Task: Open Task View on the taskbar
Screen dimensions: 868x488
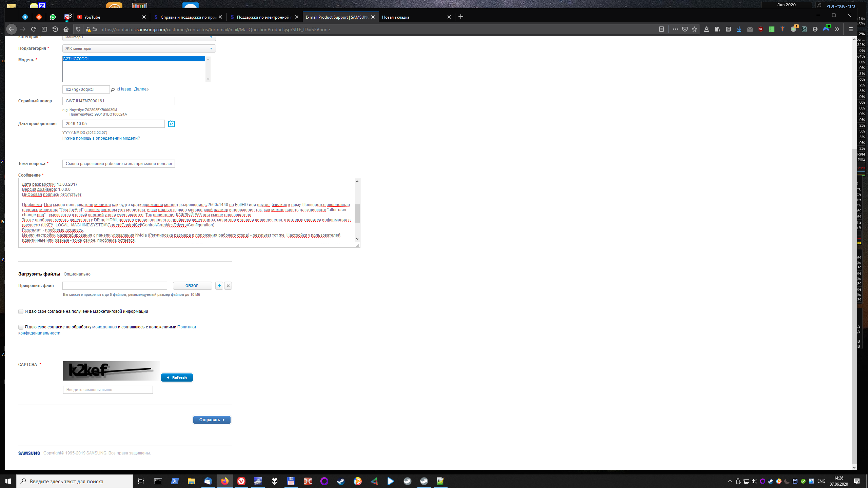Action: point(141,481)
